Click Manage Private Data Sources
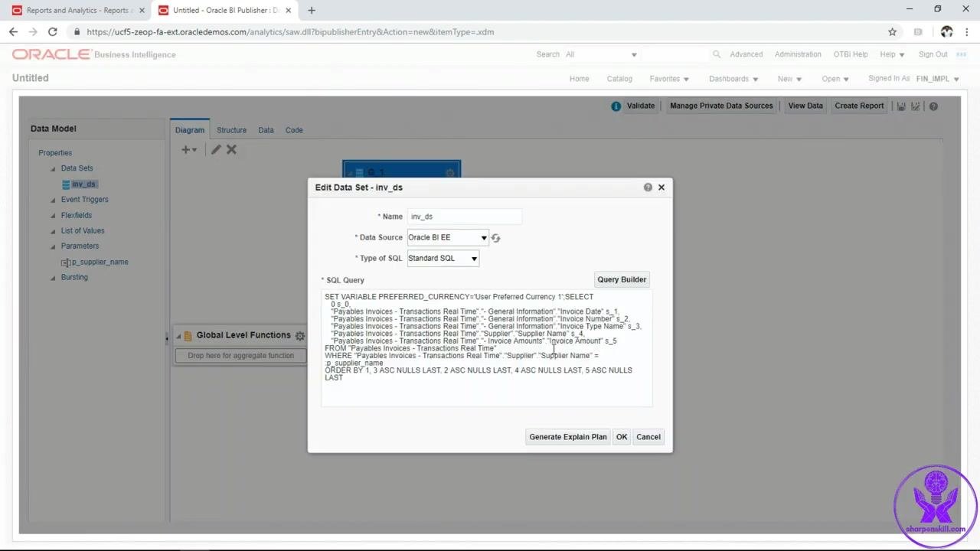Image resolution: width=980 pixels, height=551 pixels. pos(721,106)
